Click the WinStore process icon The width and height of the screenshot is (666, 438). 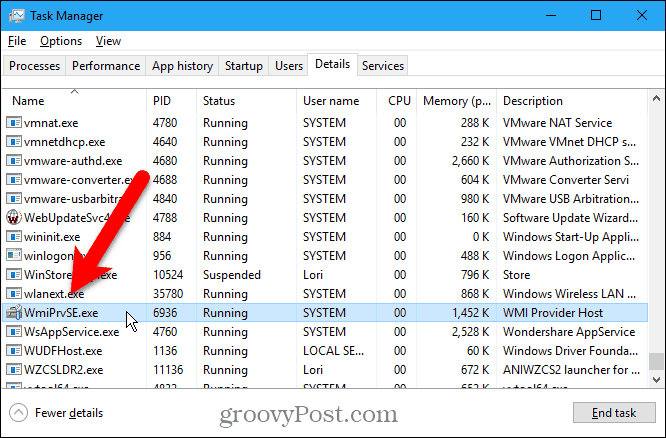click(14, 275)
